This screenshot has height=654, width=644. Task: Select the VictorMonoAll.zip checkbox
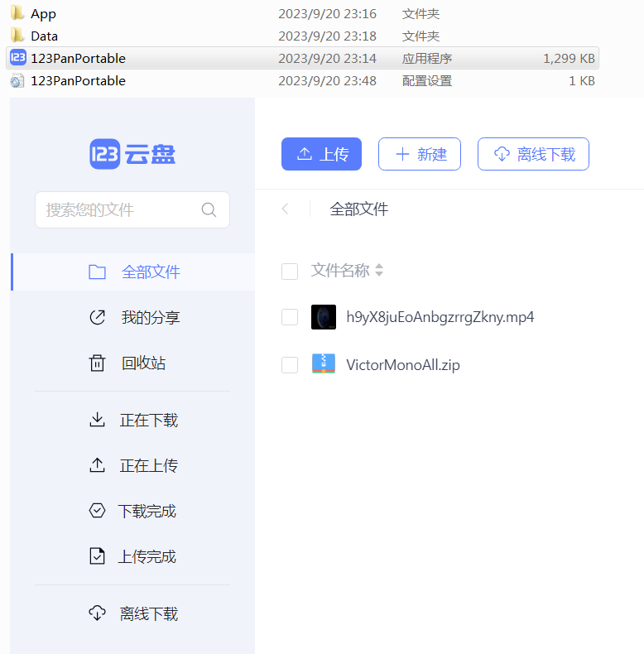point(290,365)
